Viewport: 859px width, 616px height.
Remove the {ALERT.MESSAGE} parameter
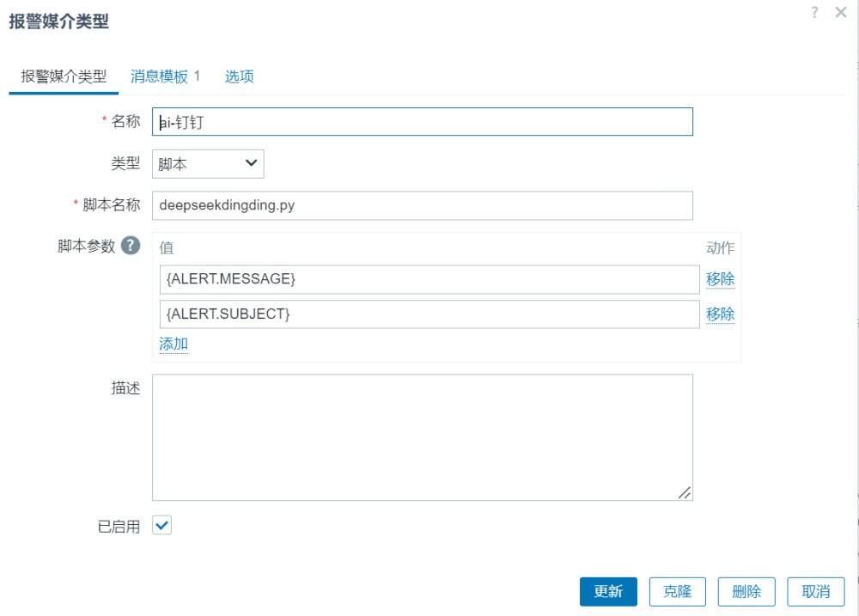click(721, 279)
